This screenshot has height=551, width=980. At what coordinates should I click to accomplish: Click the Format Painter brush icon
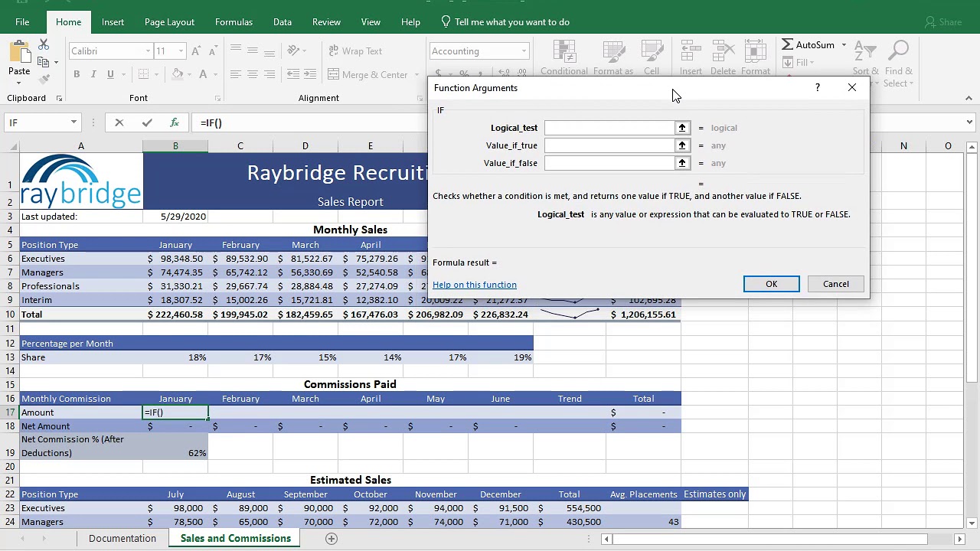[44, 78]
